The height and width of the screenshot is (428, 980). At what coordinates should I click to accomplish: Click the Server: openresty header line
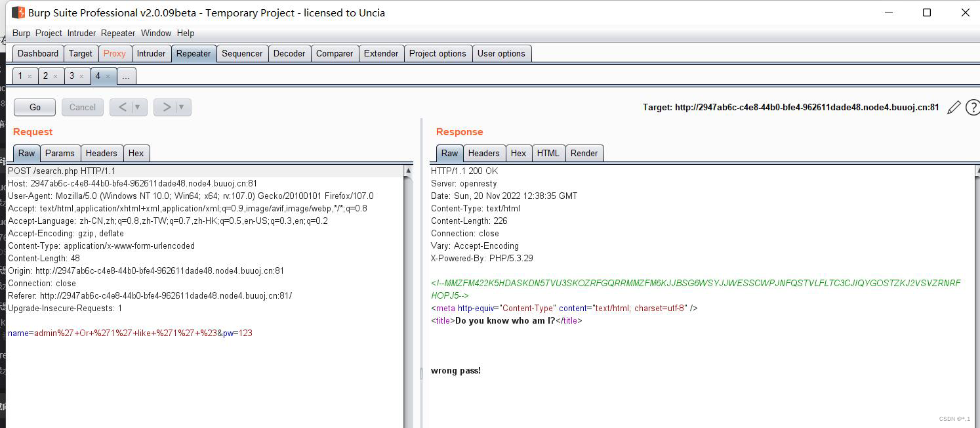pos(464,183)
